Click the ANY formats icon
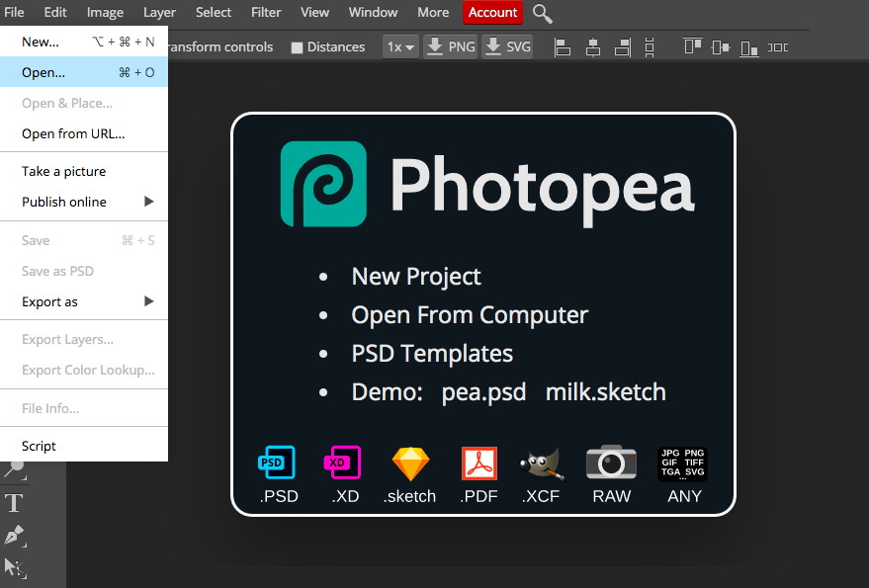The width and height of the screenshot is (869, 588). pos(683,463)
